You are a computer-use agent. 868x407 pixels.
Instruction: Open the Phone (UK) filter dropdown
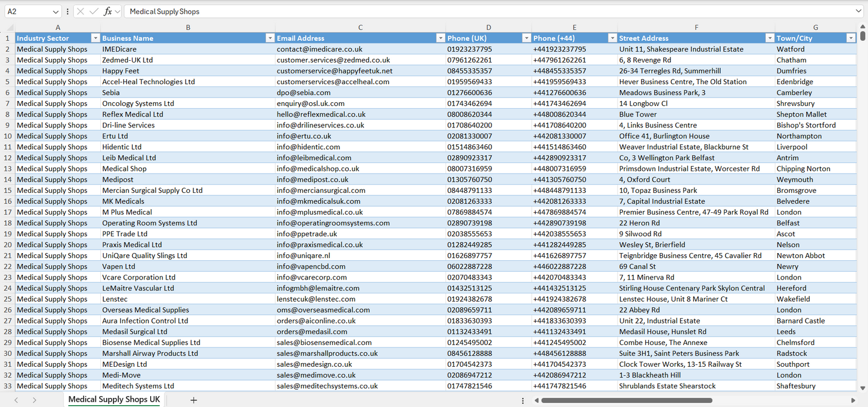click(526, 38)
